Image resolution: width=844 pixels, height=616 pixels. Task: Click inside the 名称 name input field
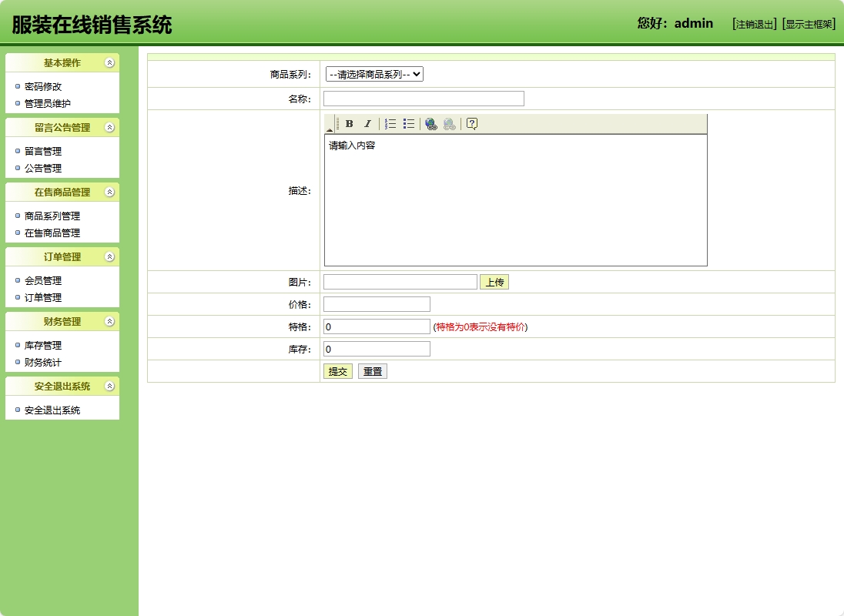[424, 99]
